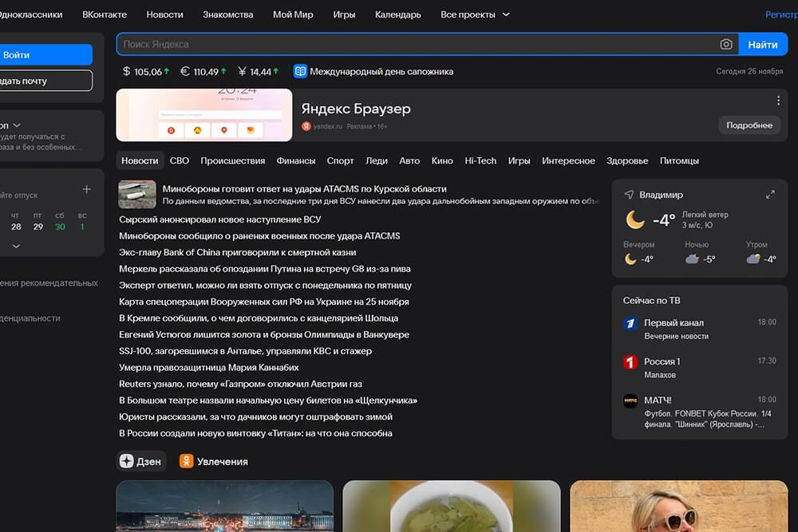Click the Первый канал channel logo
Image resolution: width=798 pixels, height=532 pixels.
[630, 323]
